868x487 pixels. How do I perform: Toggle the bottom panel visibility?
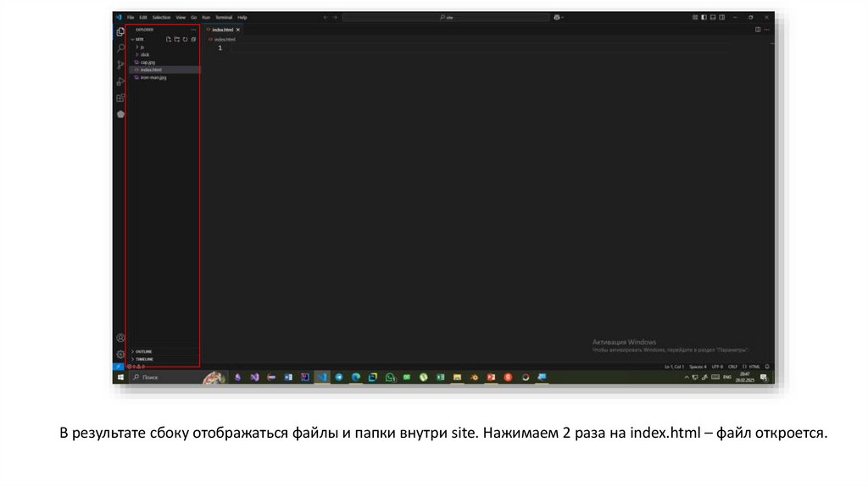(713, 17)
